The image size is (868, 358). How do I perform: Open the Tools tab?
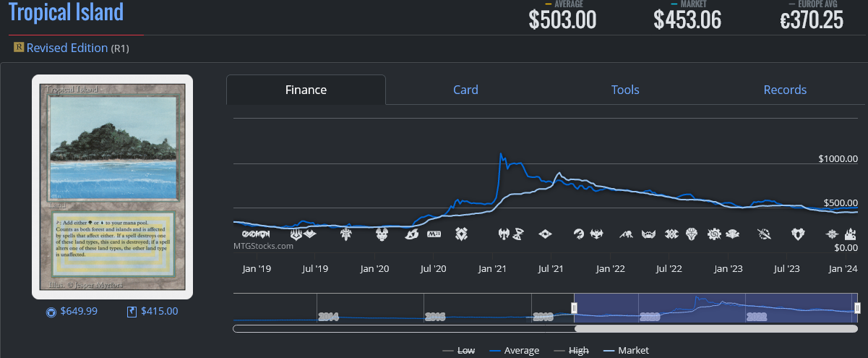pos(625,90)
